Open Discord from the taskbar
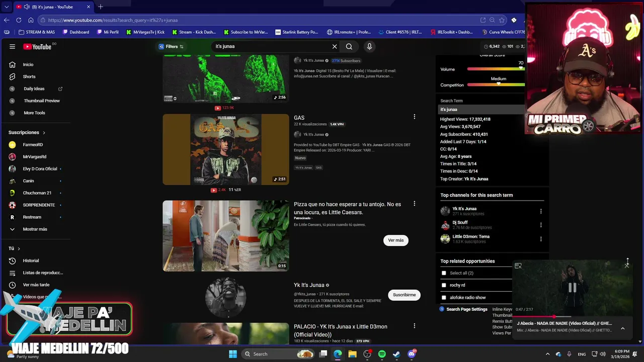Screen dimensions: 644x362 (412, 354)
